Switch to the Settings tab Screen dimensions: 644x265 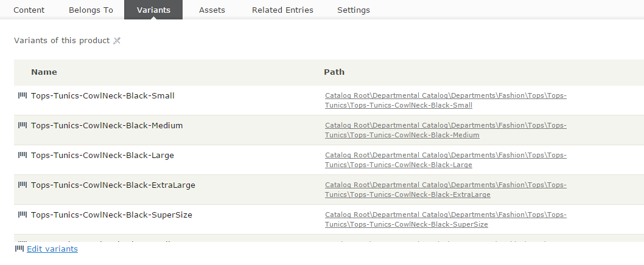click(354, 10)
